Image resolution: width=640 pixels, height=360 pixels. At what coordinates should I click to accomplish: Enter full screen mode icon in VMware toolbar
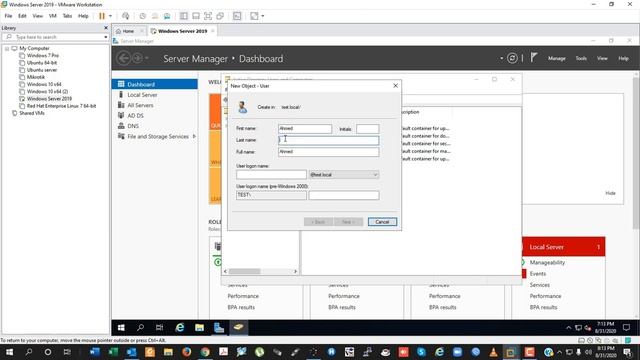(208, 16)
